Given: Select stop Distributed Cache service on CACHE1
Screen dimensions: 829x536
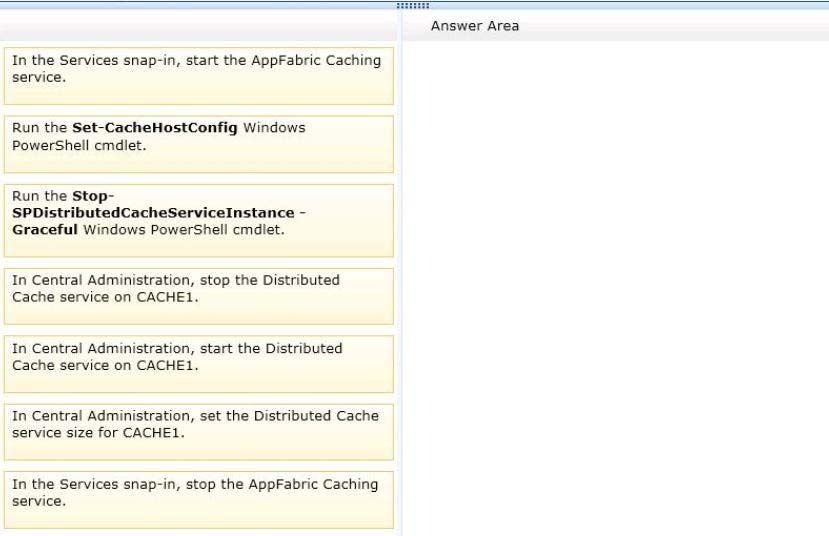Looking at the screenshot, I should 199,296.
